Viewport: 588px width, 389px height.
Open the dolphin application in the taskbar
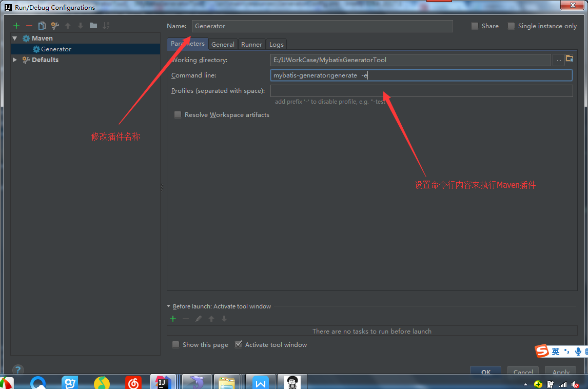pos(197,382)
